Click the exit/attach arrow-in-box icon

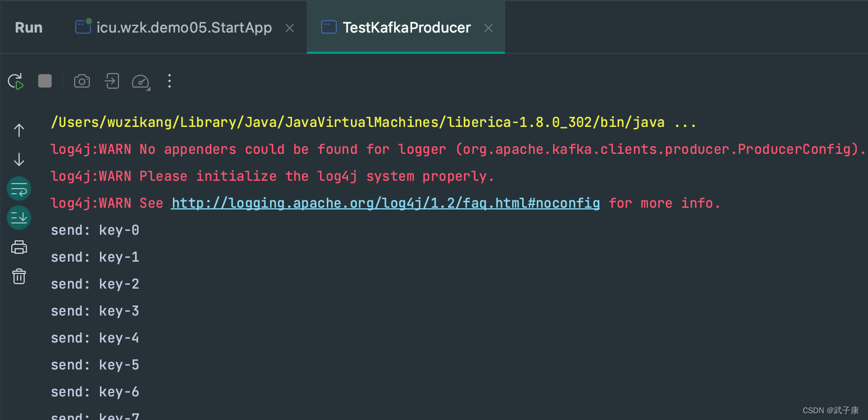click(112, 81)
